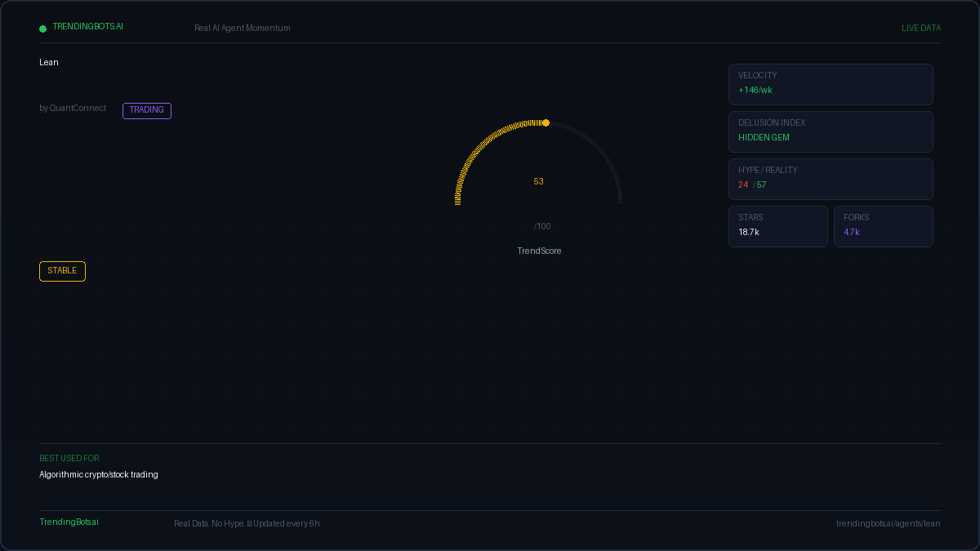Open the TrendingBots.ai footer link
980x551 pixels.
[69, 522]
